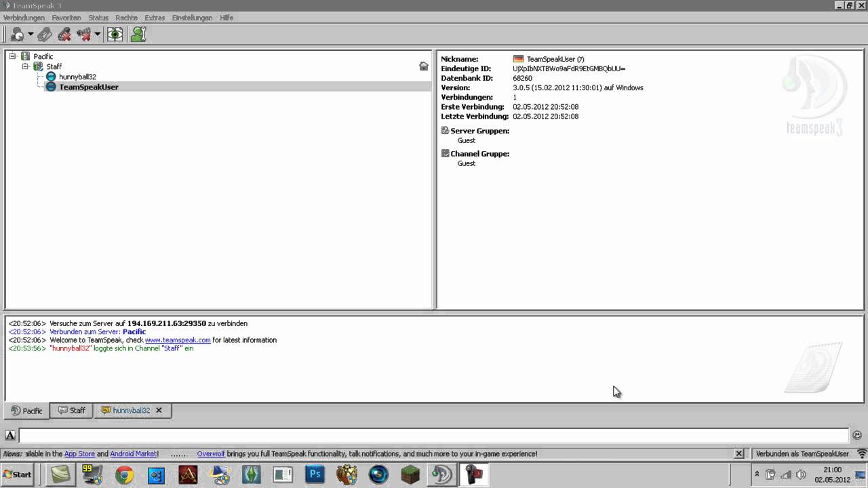This screenshot has width=868, height=488.
Task: Click TeamSpeakUser's client status icon
Action: coord(51,87)
